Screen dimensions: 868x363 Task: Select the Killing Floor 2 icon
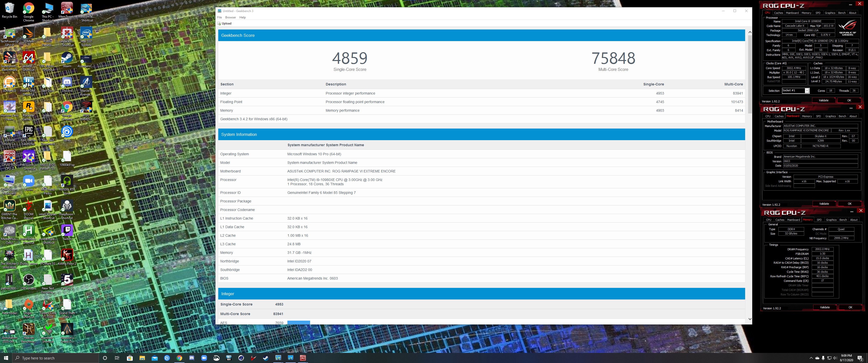pyautogui.click(x=67, y=257)
